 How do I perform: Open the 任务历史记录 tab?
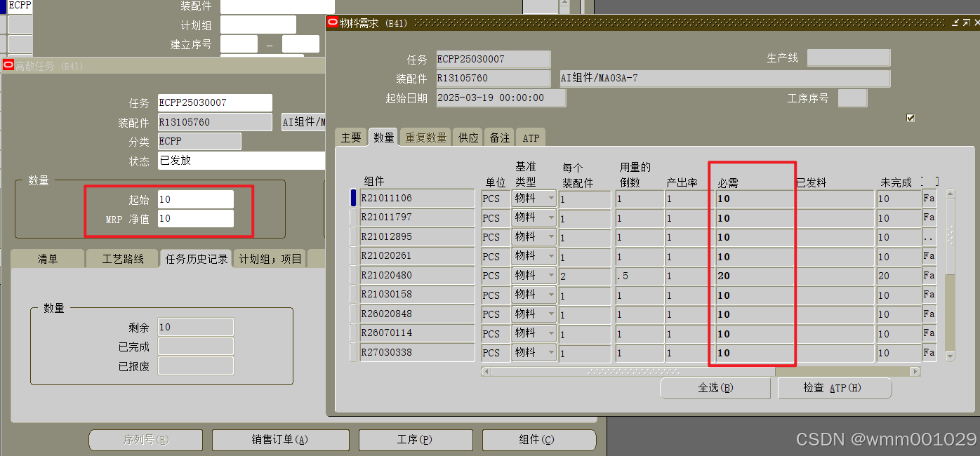[197, 259]
